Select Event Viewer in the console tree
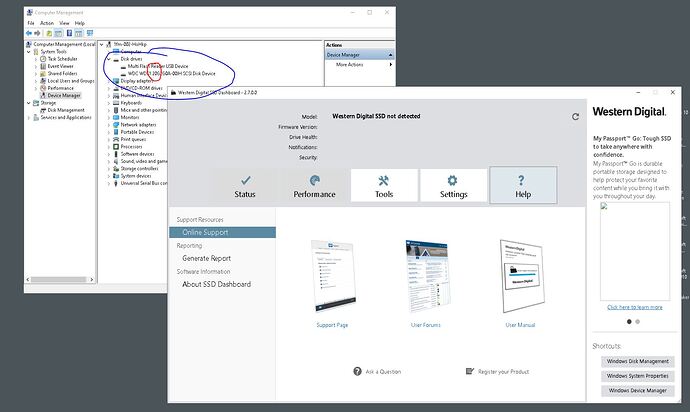The height and width of the screenshot is (412, 690). click(61, 66)
